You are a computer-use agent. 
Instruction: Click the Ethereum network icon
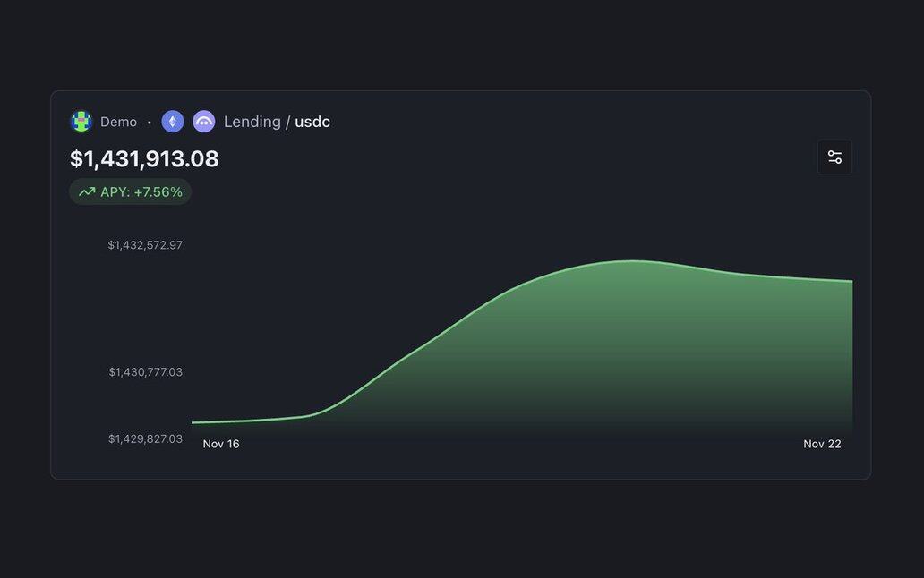173,122
